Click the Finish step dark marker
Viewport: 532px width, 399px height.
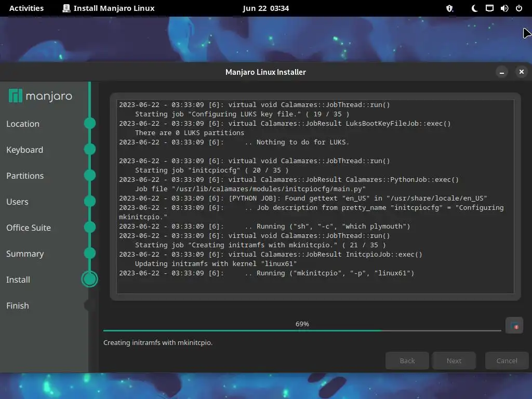tap(89, 305)
